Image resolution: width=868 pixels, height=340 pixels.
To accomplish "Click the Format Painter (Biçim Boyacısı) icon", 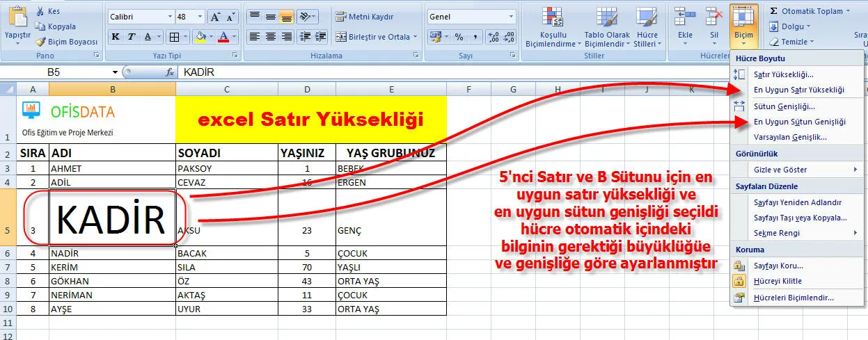I will click(40, 42).
